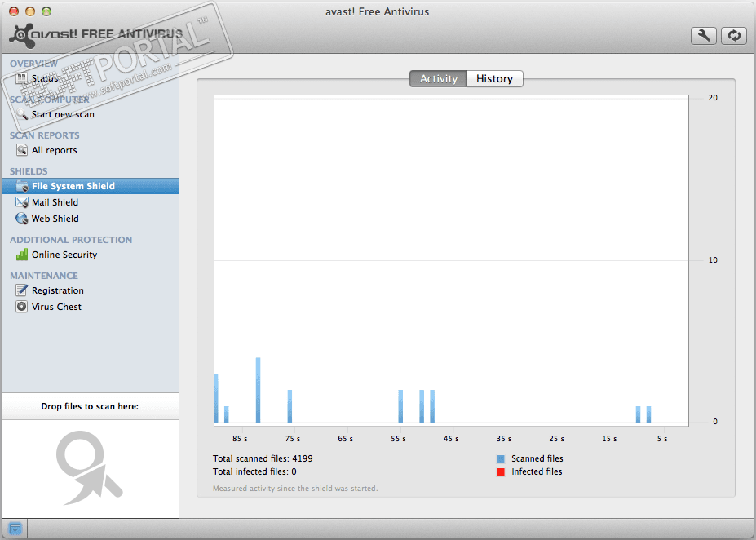The width and height of the screenshot is (756, 540).
Task: Click the 'Infected files' legend label
Action: pyautogui.click(x=537, y=471)
